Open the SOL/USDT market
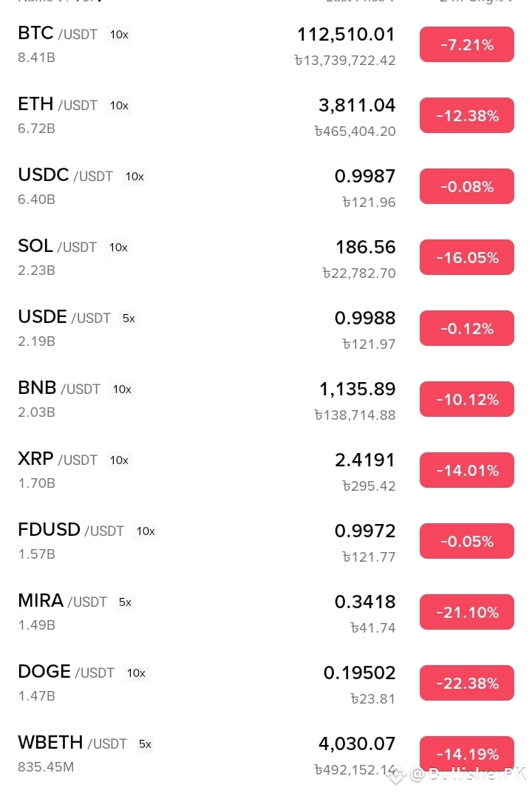Image resolution: width=532 pixels, height=793 pixels. click(x=266, y=258)
